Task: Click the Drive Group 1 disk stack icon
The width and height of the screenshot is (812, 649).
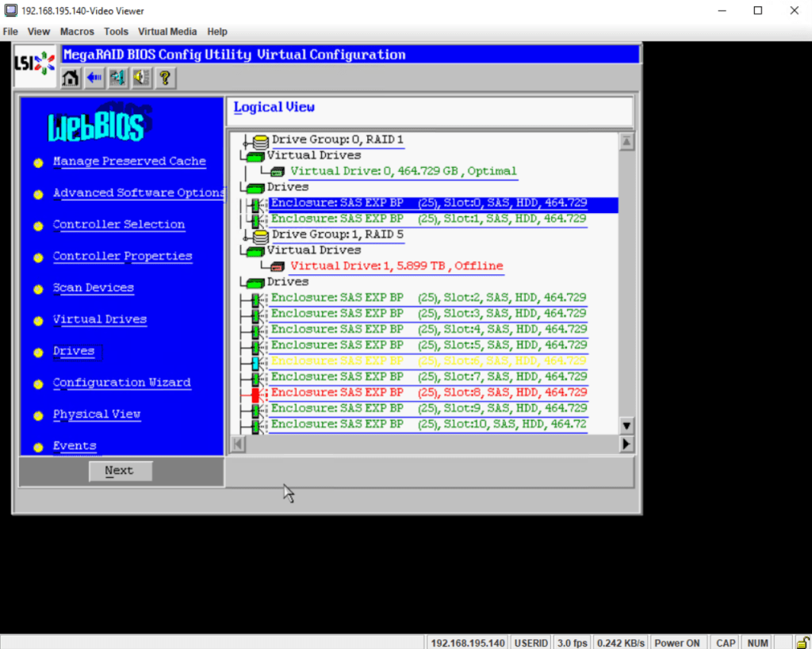Action: (260, 236)
